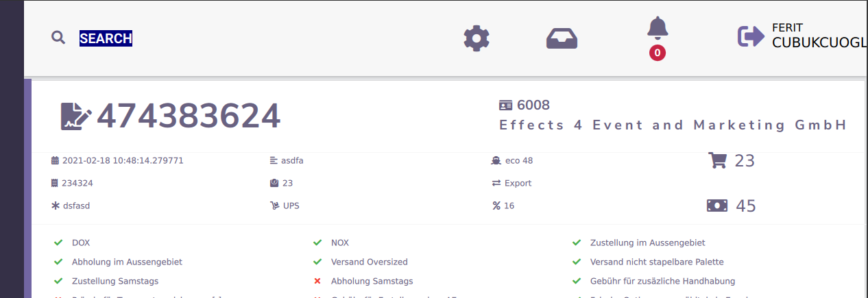The image size is (868, 298).
Task: Click the green check next to DOX
Action: [58, 243]
